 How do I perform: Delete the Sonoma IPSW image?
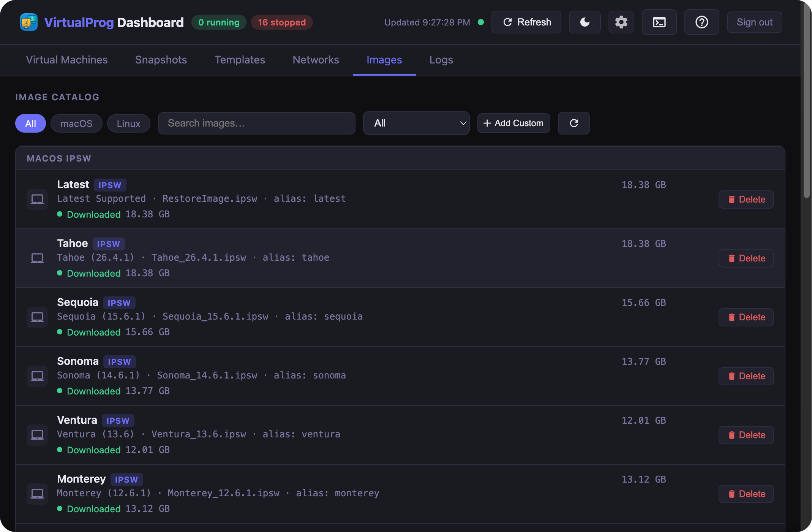point(746,376)
